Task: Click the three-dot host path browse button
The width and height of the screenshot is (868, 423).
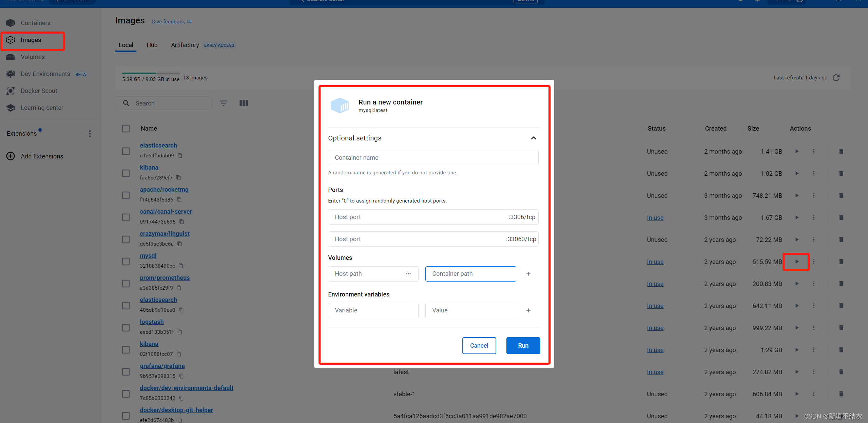Action: [x=408, y=273]
